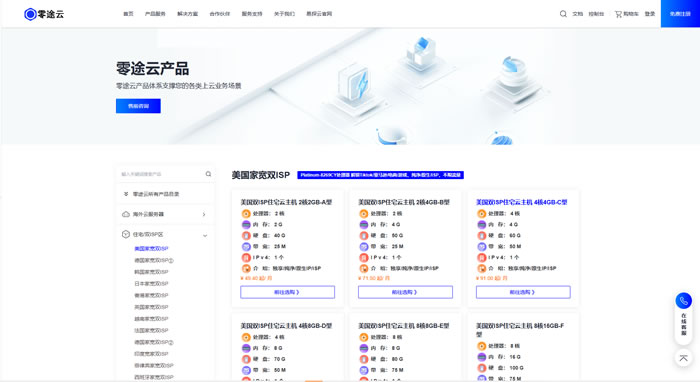
Task: Select 美国家宽双ISP in the sidebar
Action: pos(151,249)
